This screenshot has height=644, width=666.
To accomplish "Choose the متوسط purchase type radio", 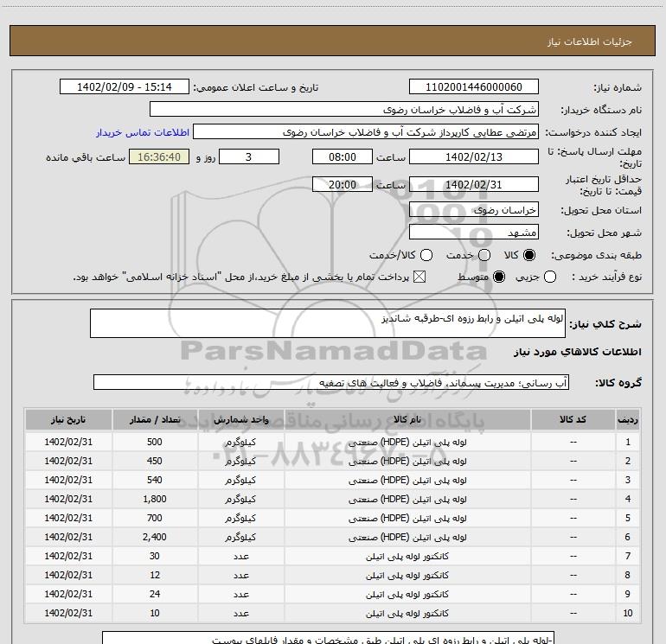I will click(x=499, y=277).
